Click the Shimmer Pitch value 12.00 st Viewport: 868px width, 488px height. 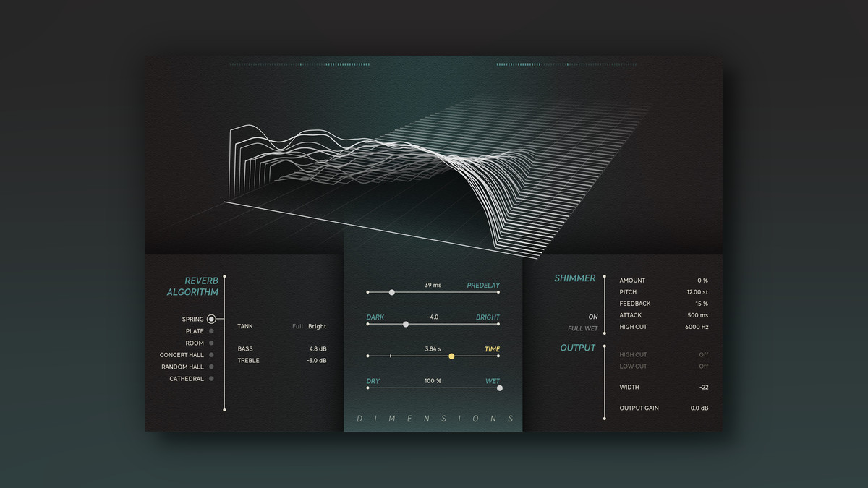(697, 292)
